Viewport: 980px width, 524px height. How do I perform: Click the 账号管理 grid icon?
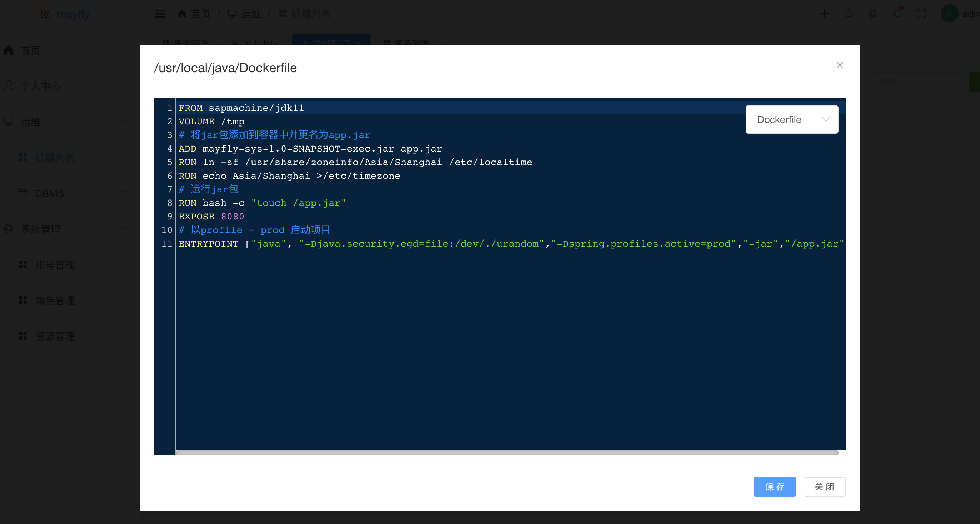click(x=23, y=264)
